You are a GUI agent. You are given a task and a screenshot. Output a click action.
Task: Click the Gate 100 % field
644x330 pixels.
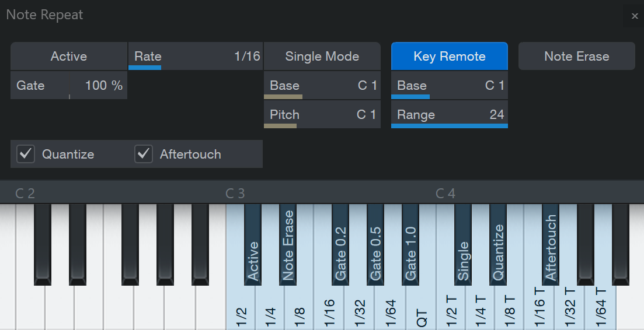click(x=68, y=85)
